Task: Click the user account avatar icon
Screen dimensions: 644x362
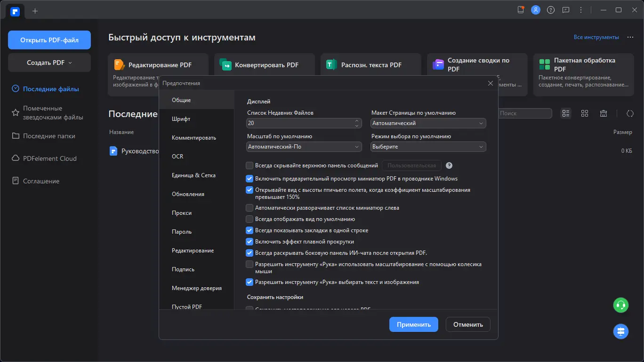Action: pyautogui.click(x=536, y=10)
